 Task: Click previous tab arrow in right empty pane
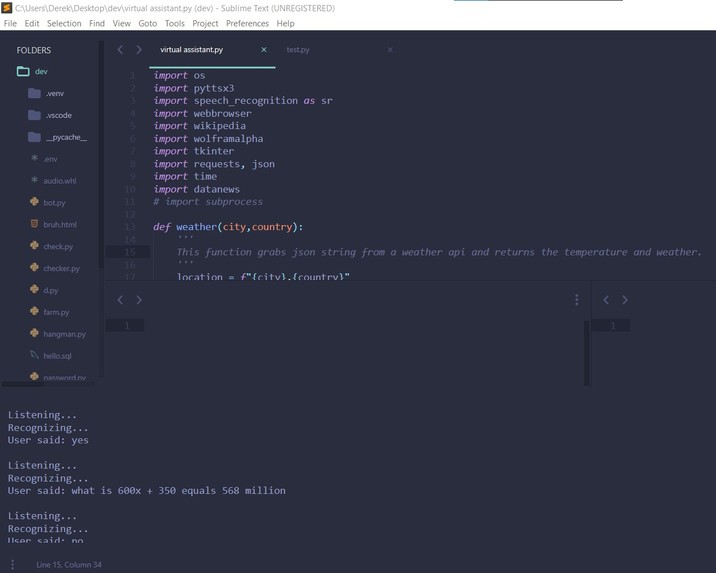[x=606, y=300]
